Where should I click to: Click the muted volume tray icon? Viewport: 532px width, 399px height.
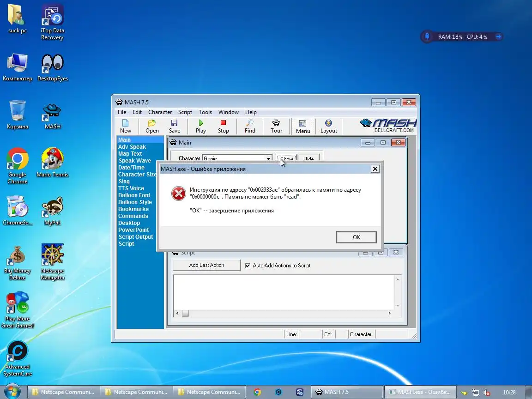[486, 392]
